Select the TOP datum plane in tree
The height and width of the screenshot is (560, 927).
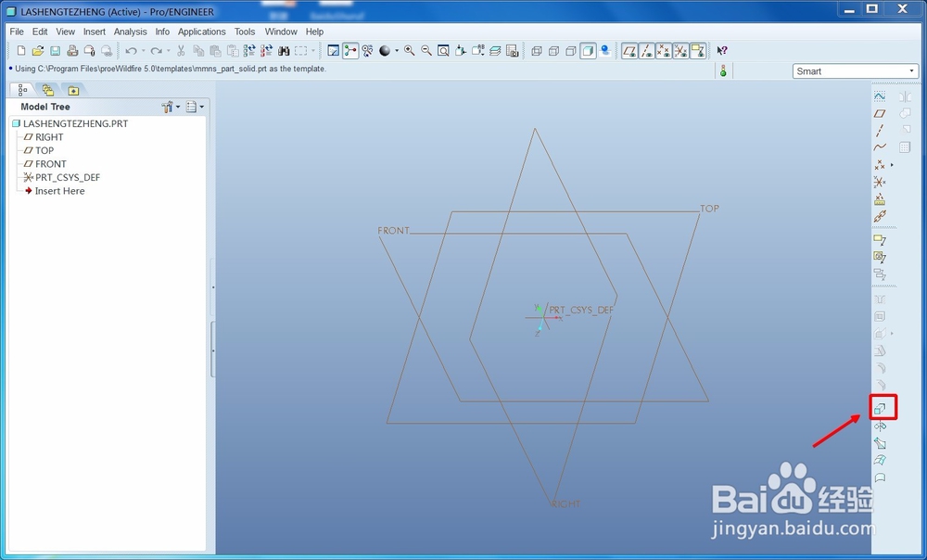click(x=38, y=151)
